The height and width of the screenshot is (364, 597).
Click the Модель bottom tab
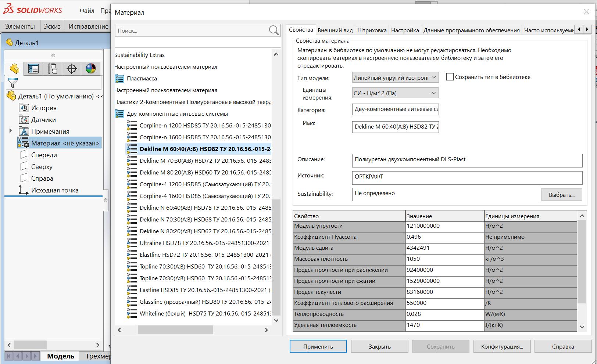(60, 356)
